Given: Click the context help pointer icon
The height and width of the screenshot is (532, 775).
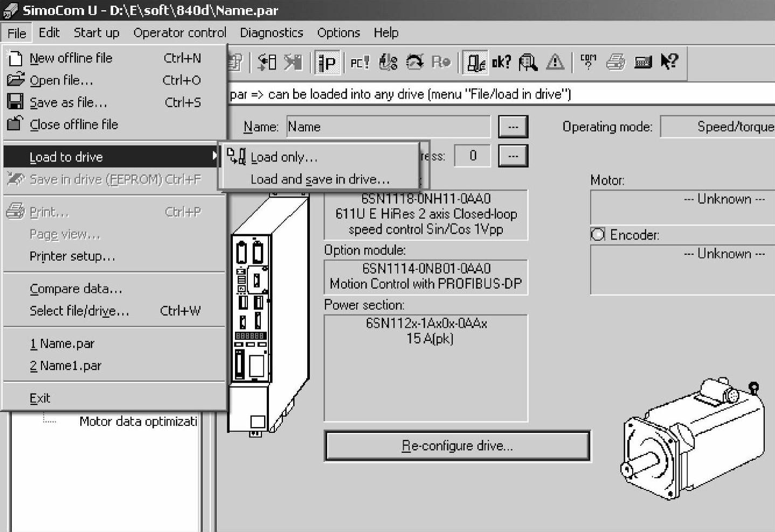Looking at the screenshot, I should 669,62.
